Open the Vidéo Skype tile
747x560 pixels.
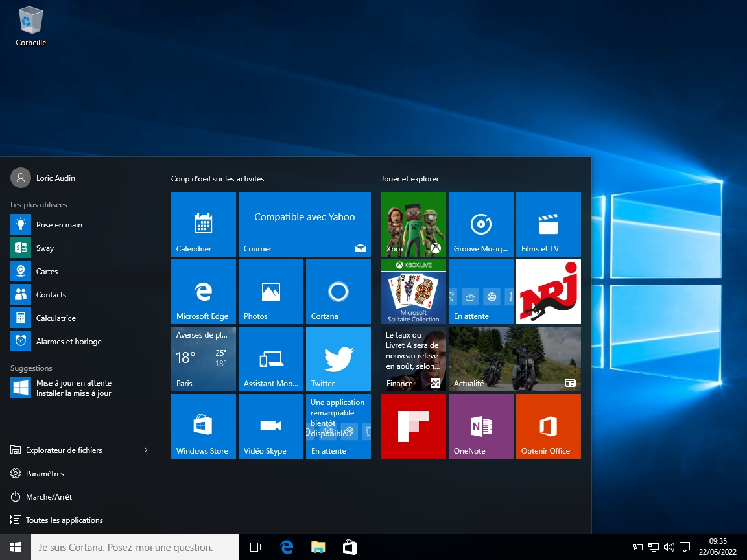tap(270, 426)
